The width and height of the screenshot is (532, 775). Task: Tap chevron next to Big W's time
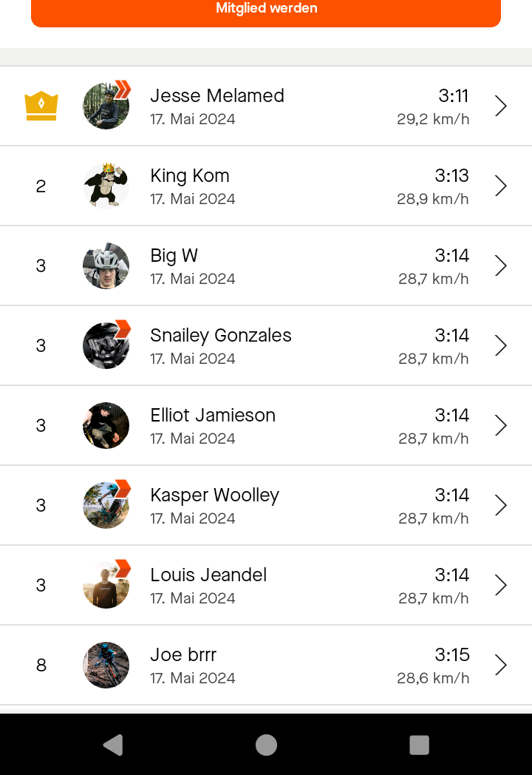[x=500, y=265]
